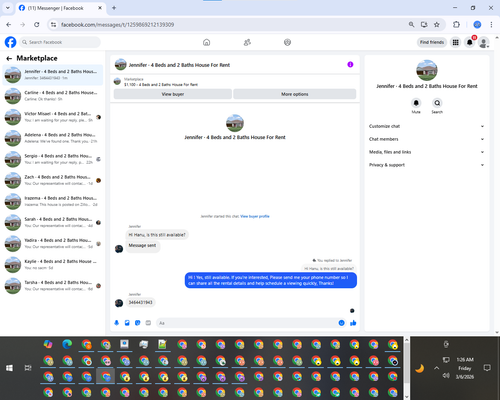Open the Windows Start button

tap(9, 368)
